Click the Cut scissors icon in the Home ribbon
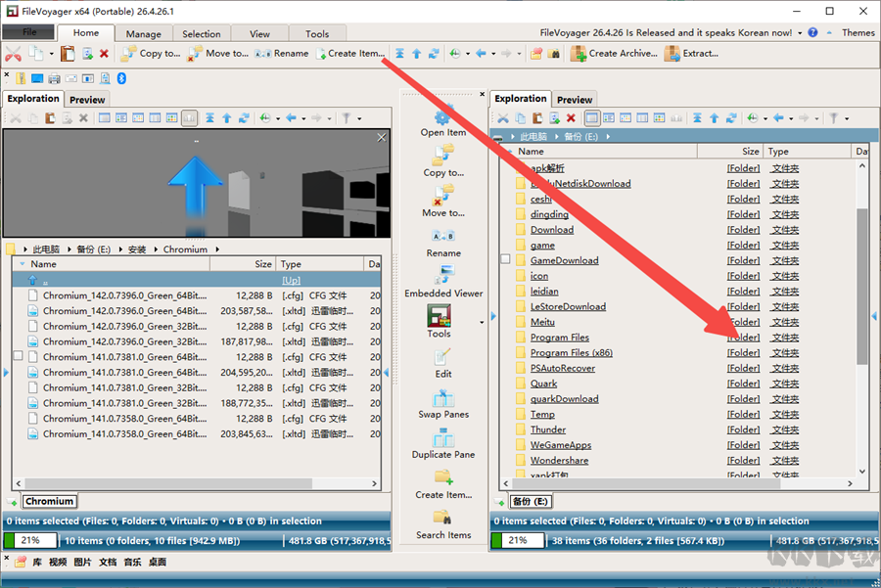Screen dimensions: 881x588 [x=13, y=54]
